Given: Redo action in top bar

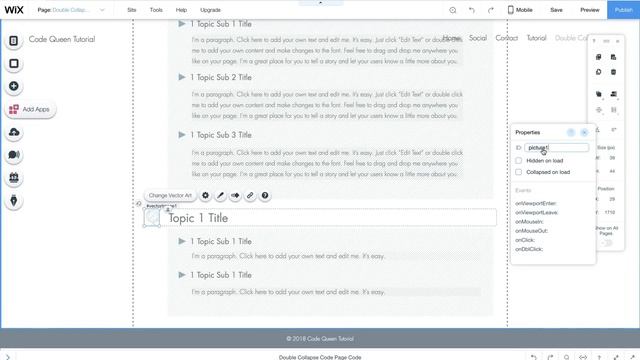Looking at the screenshot, I should coord(491,10).
